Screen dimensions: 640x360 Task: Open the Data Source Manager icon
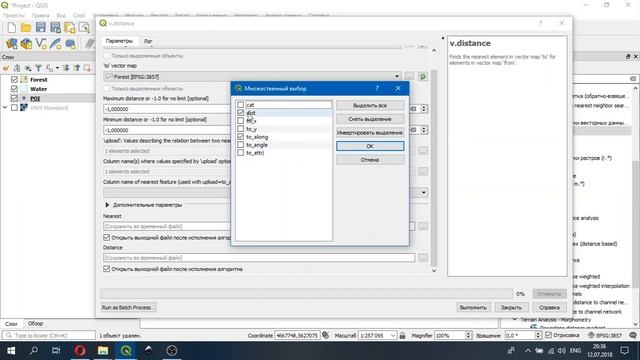click(x=11, y=43)
